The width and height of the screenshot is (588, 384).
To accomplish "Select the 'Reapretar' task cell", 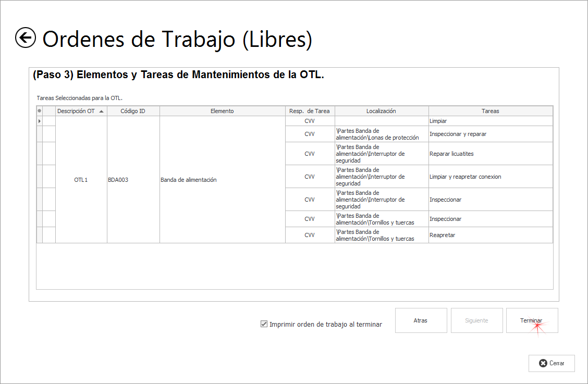I will point(490,235).
